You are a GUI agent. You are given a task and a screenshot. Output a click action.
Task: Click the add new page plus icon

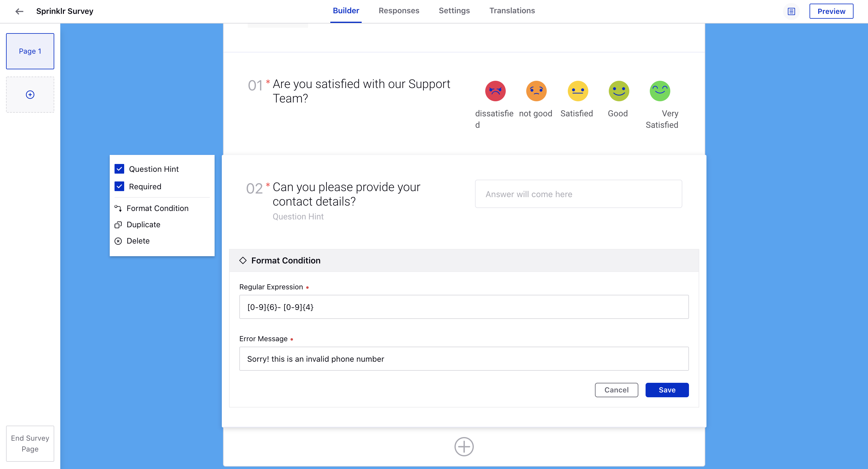30,94
